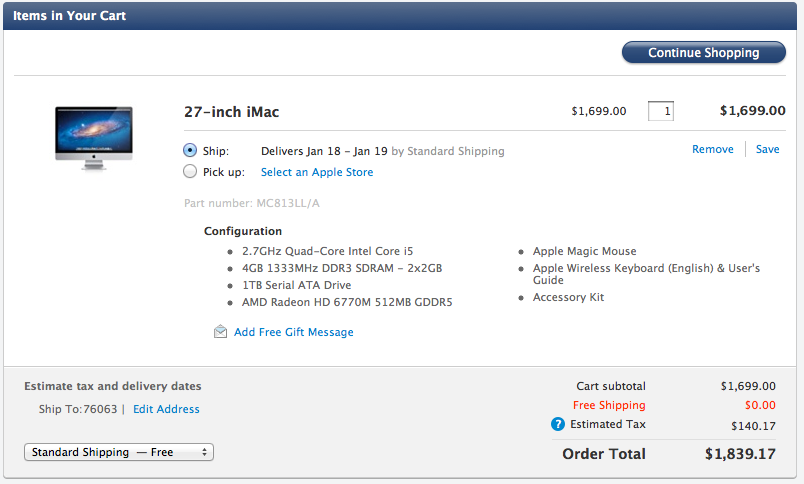Screen dimensions: 804x484
Task: Click the Continue Shopping button
Action: click(704, 52)
